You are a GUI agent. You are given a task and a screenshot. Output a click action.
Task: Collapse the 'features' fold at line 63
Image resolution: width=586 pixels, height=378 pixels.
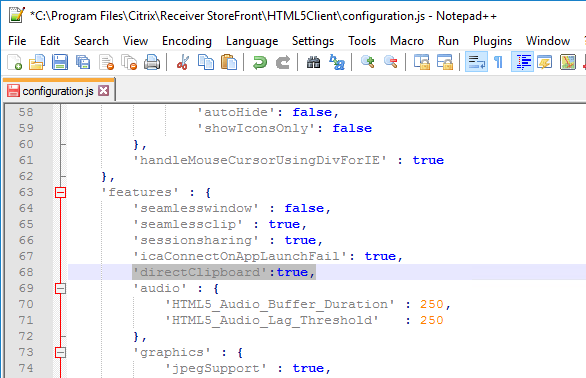pyautogui.click(x=61, y=192)
